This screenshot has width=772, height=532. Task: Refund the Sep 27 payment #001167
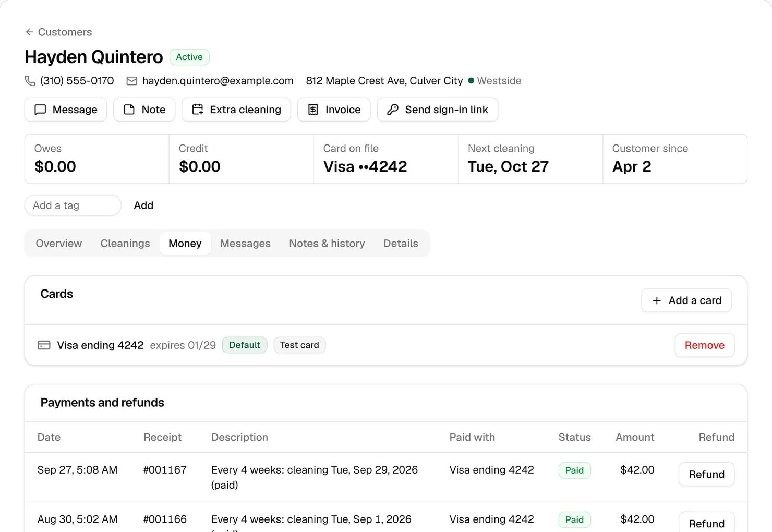click(x=707, y=475)
